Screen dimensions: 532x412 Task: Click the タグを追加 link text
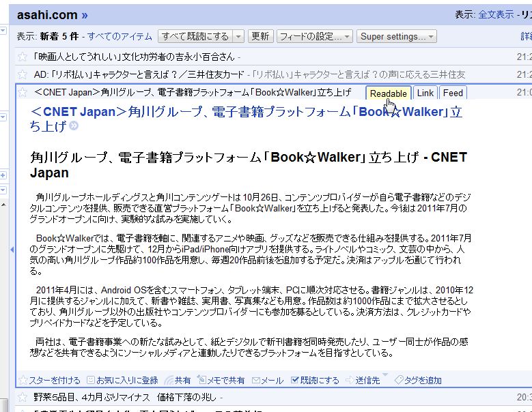click(x=423, y=381)
